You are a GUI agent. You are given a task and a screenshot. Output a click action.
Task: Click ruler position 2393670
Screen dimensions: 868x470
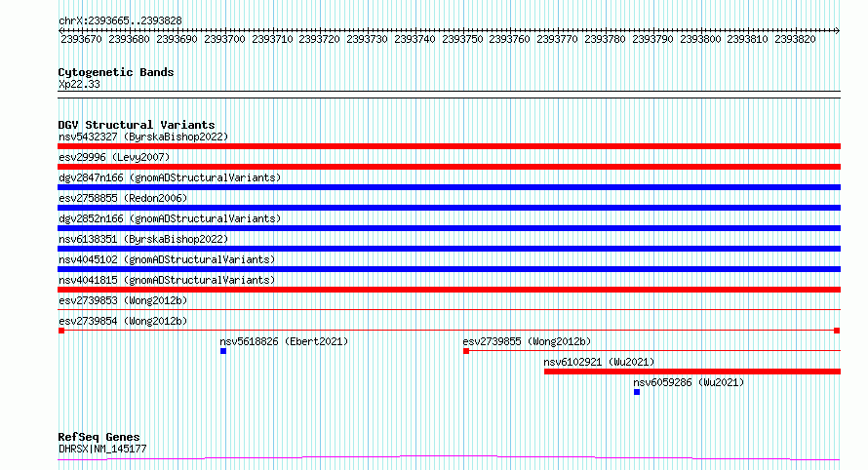[x=81, y=39]
